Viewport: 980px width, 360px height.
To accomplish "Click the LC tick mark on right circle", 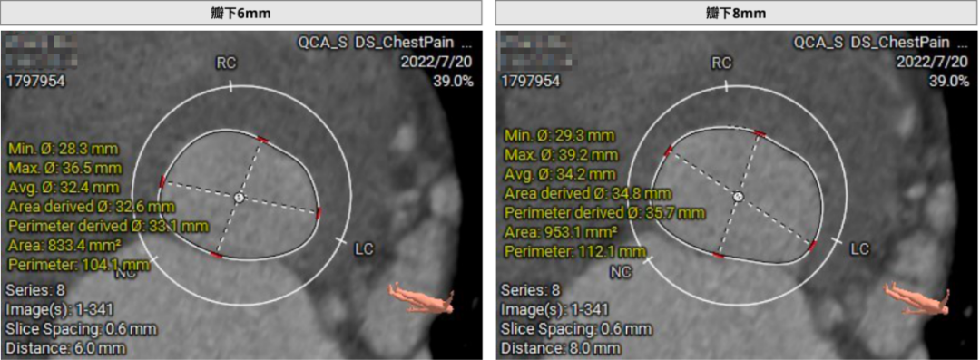I will click(x=836, y=240).
